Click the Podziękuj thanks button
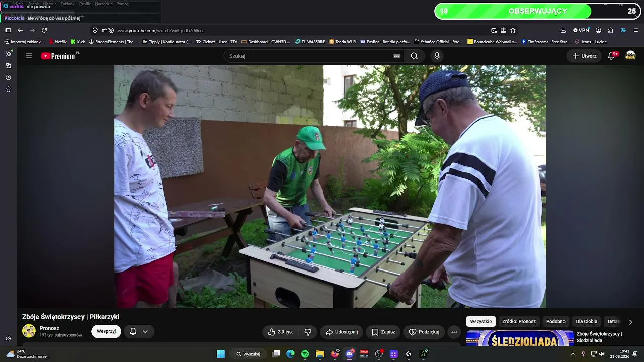 click(424, 332)
